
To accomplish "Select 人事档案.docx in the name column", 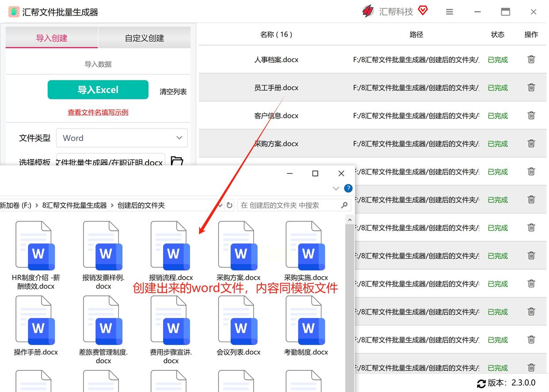I will pyautogui.click(x=276, y=60).
